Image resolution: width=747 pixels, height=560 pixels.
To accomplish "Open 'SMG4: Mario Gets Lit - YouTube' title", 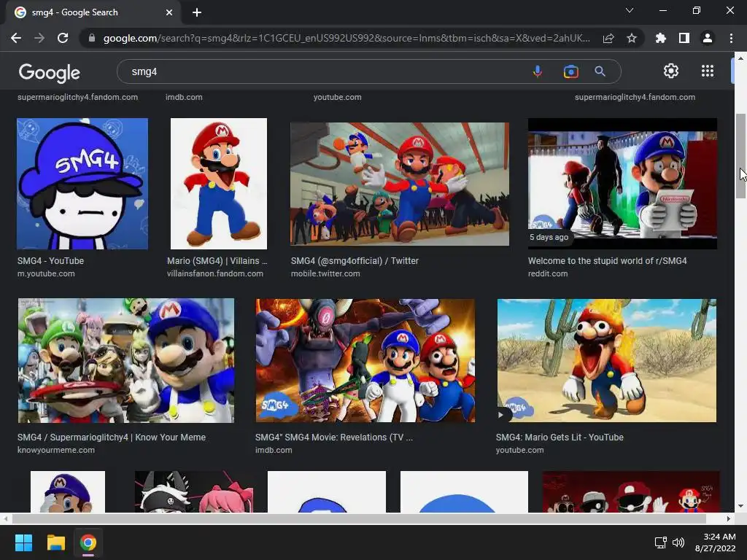I will 560,437.
